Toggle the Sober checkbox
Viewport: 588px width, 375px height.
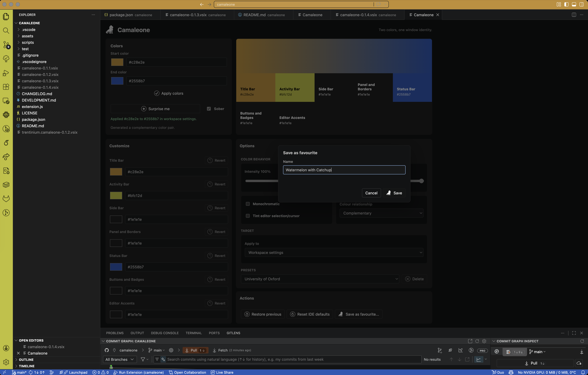click(x=209, y=109)
